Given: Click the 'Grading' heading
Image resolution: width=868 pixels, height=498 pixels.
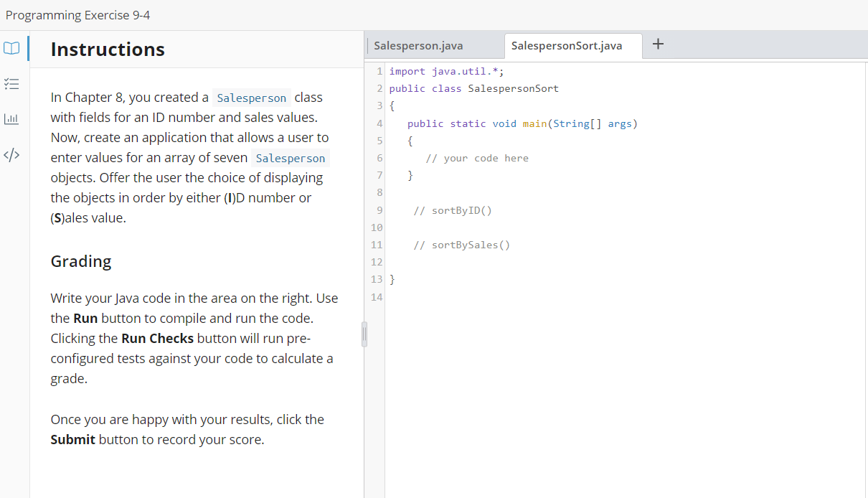Looking at the screenshot, I should 81,261.
